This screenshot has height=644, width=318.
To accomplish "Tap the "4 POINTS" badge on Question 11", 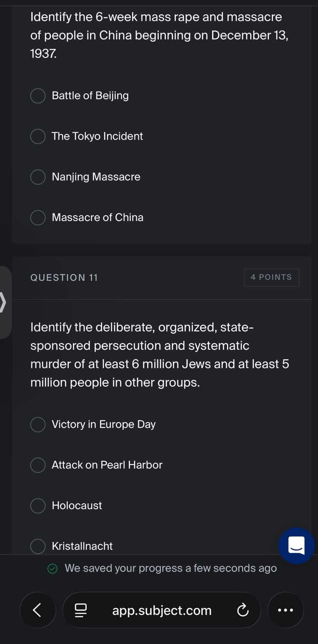I will 271,277.
